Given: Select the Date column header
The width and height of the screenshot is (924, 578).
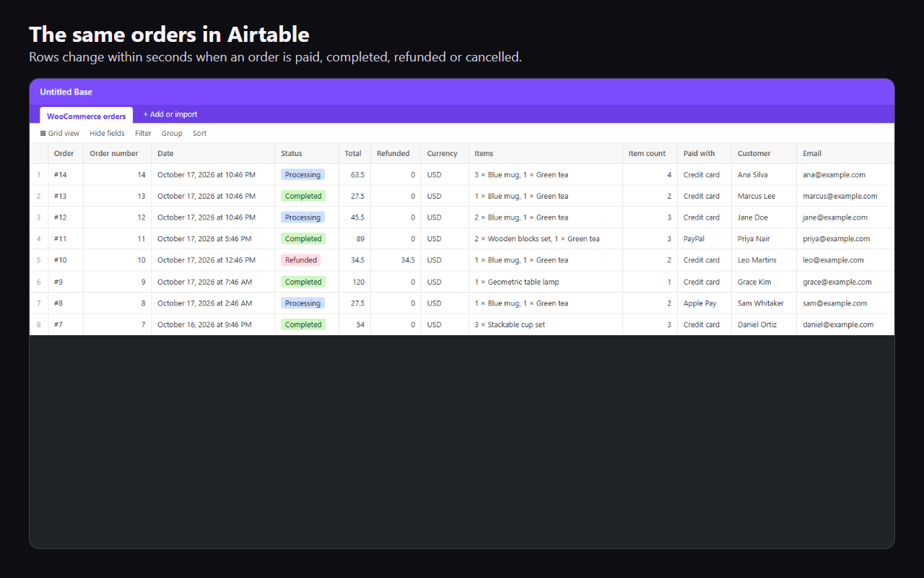Looking at the screenshot, I should pos(213,153).
